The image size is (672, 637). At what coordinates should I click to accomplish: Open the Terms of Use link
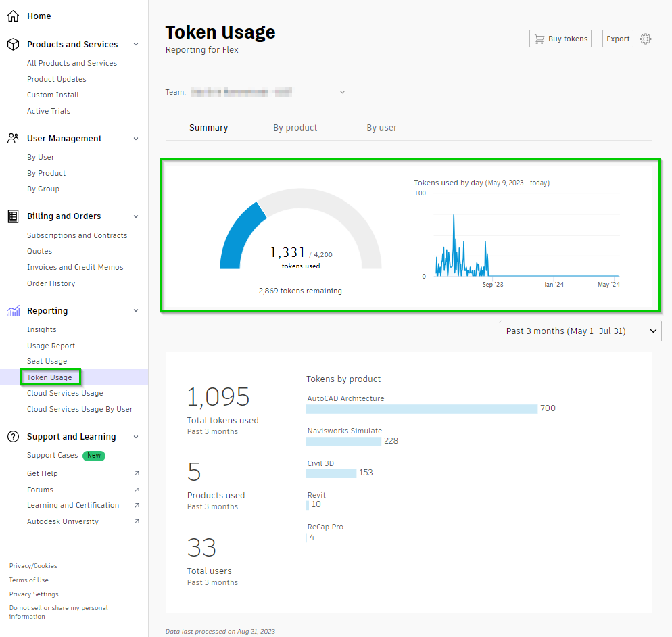(x=28, y=580)
